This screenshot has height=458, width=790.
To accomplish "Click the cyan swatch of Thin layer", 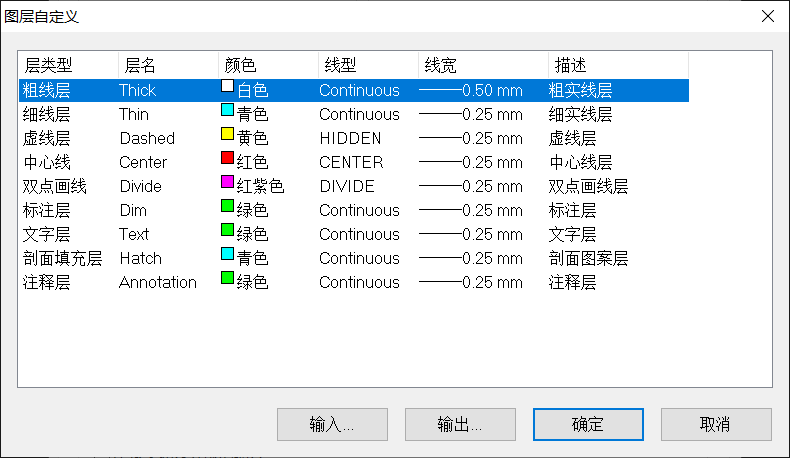I will [227, 110].
